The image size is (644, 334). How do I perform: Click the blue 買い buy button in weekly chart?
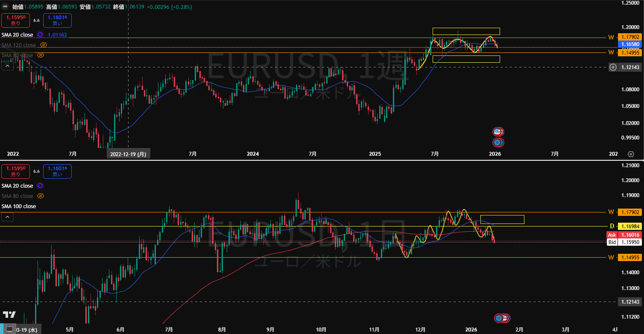(x=57, y=20)
